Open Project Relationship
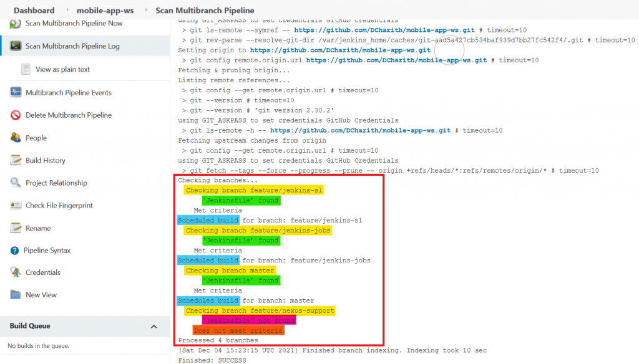Image resolution: width=639 pixels, height=364 pixels. [x=56, y=183]
